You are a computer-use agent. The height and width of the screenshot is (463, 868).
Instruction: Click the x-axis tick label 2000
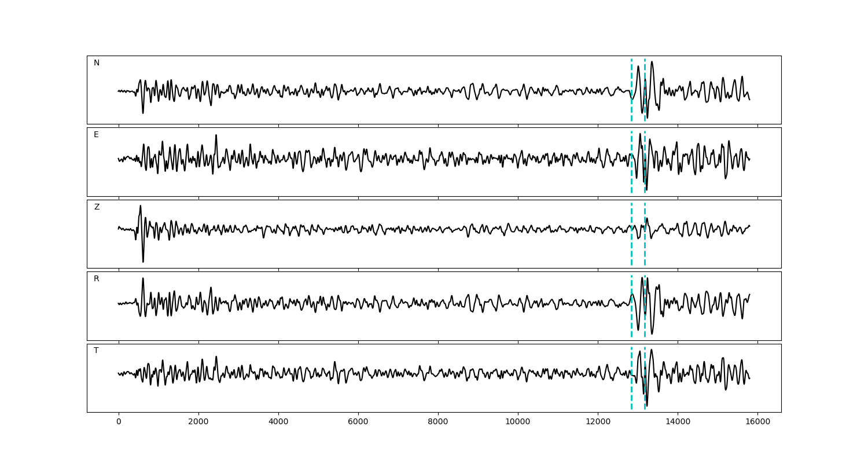click(x=198, y=422)
